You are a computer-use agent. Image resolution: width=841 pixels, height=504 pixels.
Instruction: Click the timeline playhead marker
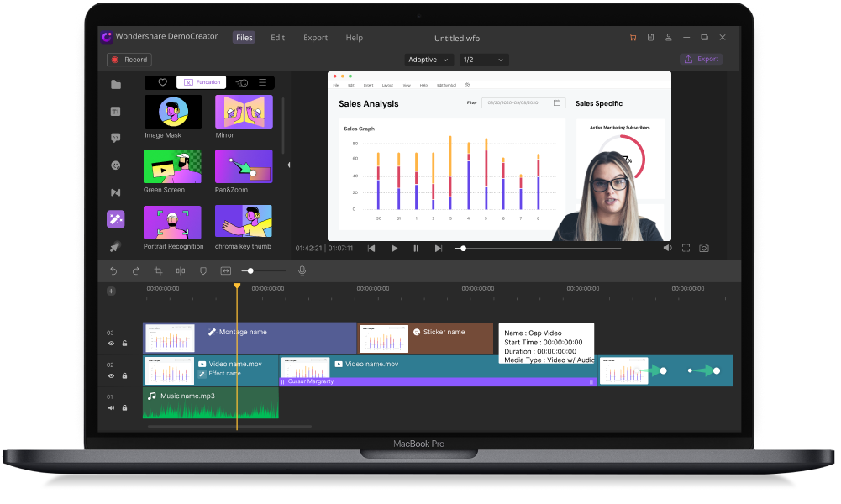237,286
